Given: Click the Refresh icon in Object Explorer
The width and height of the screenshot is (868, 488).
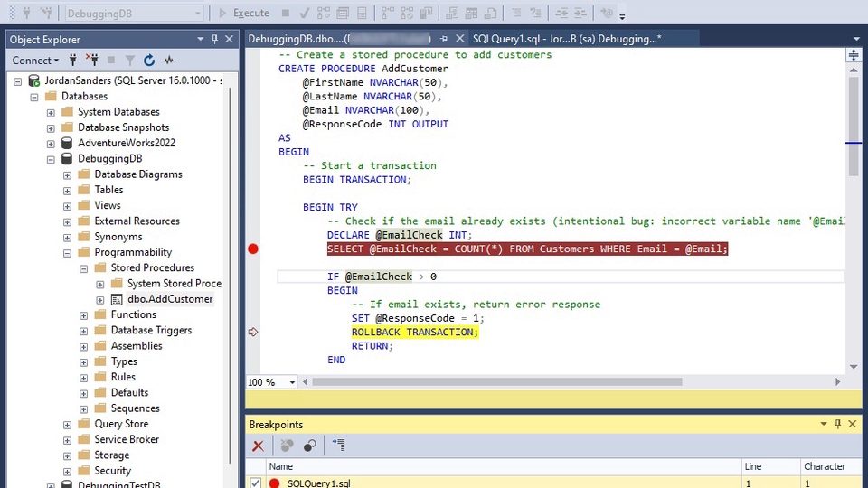Looking at the screenshot, I should [149, 61].
